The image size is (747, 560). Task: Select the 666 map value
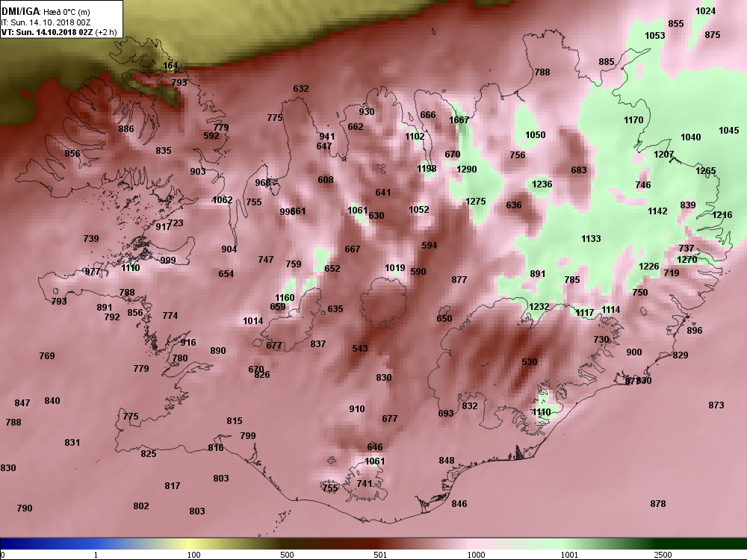428,115
